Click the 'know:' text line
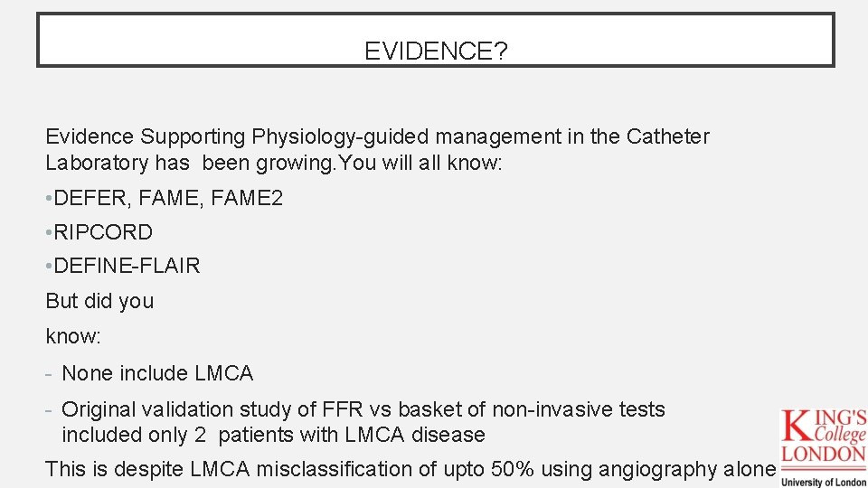 coord(73,336)
